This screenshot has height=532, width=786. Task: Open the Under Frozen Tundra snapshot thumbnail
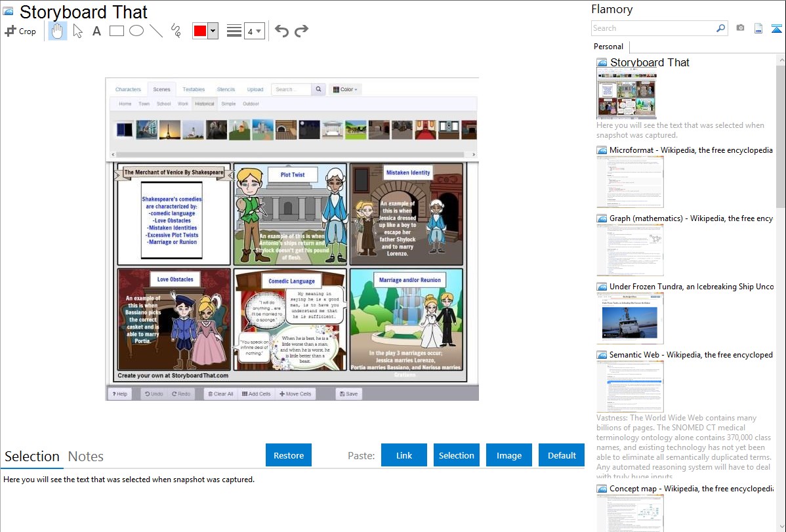click(x=630, y=318)
